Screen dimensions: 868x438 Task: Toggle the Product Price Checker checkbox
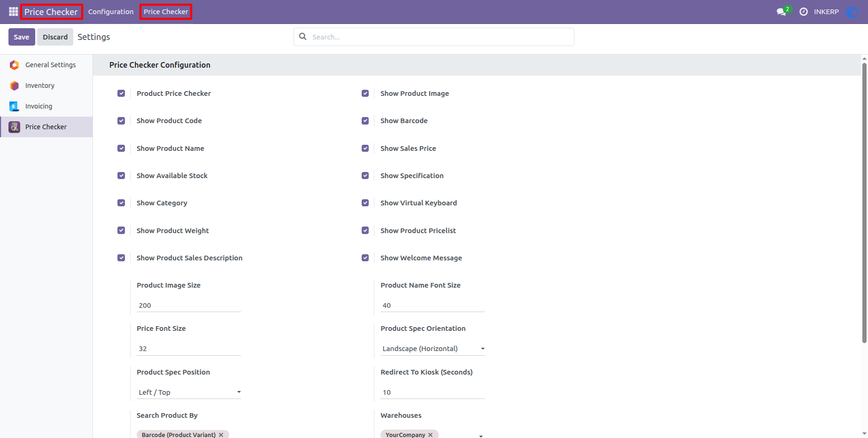[121, 94]
